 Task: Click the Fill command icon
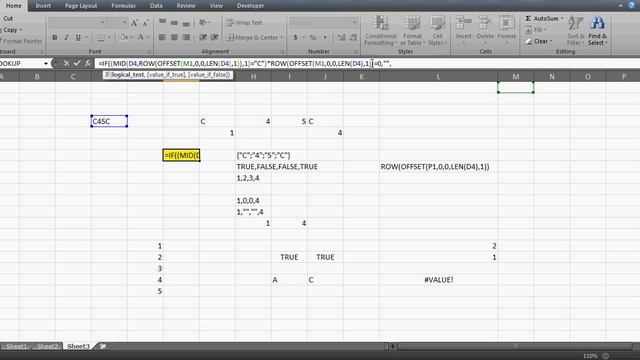point(529,30)
